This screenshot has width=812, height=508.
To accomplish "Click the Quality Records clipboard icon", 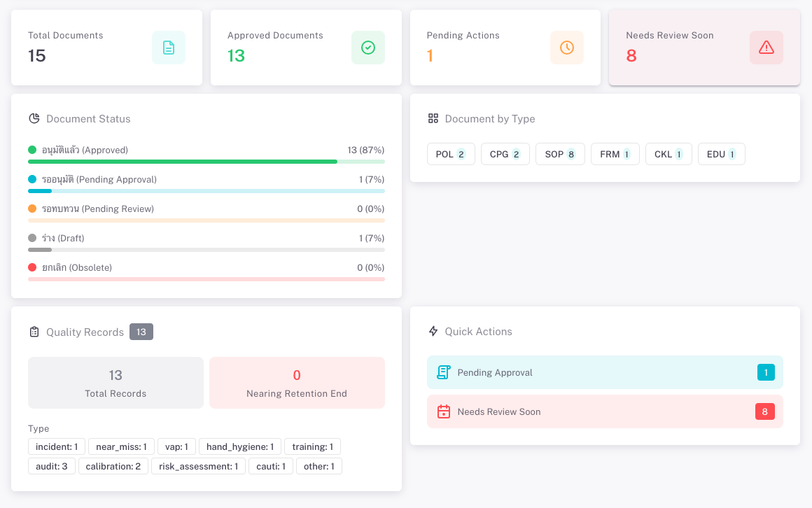I will click(x=34, y=332).
